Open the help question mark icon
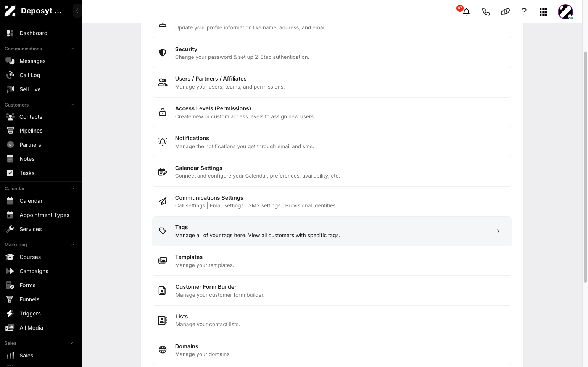 [x=524, y=12]
